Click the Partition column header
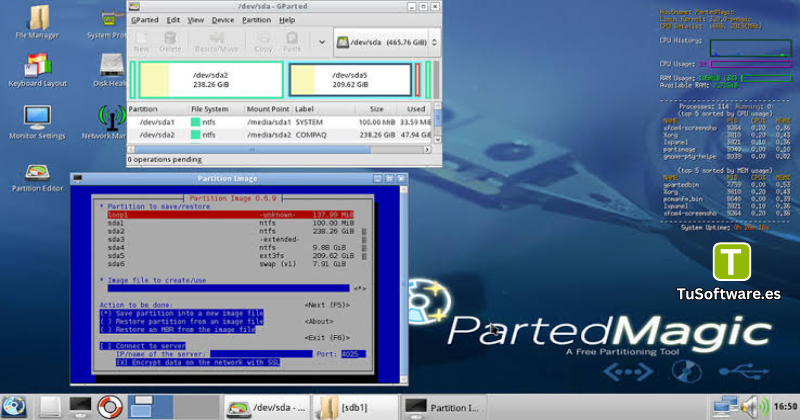 (158, 109)
